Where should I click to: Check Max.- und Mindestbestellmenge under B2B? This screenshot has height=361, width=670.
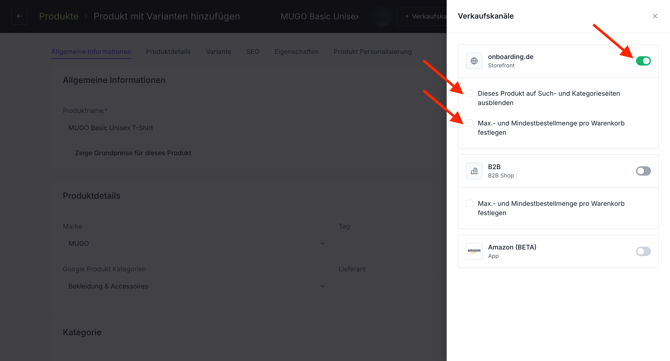tap(469, 203)
